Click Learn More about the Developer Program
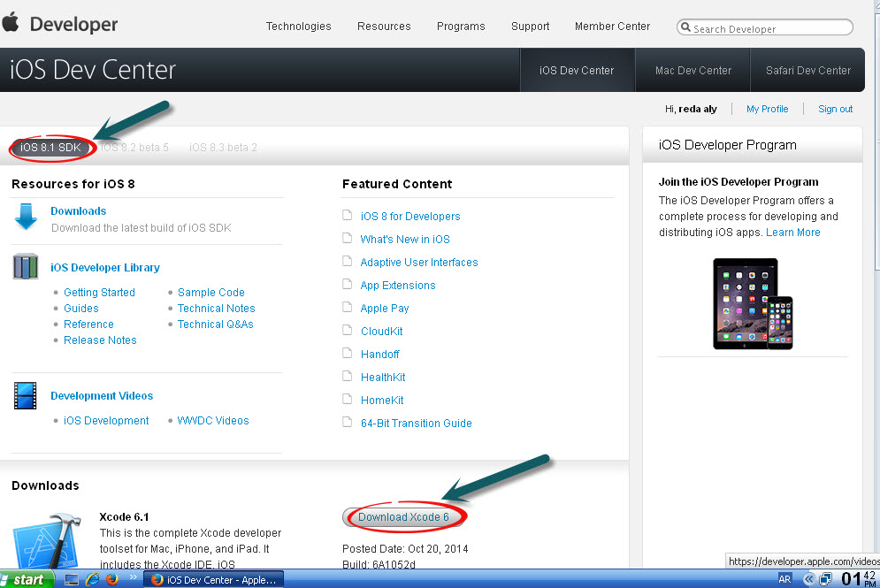Viewport: 880px width, 588px height. pos(793,233)
